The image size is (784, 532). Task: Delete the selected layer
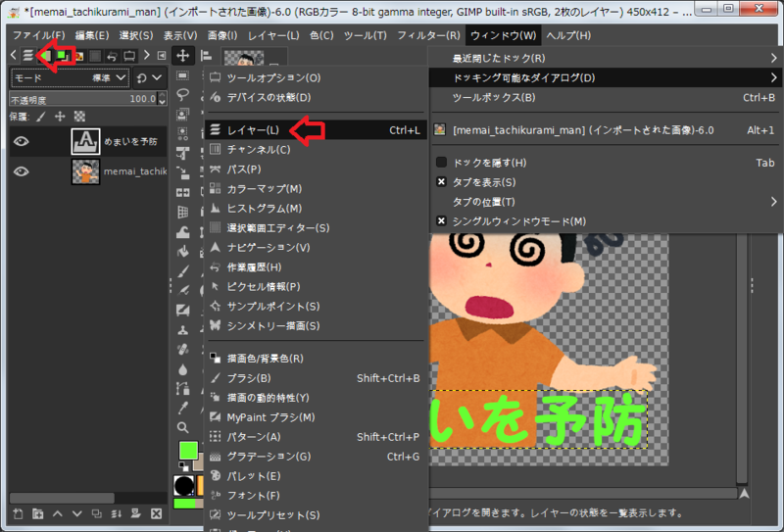click(156, 513)
